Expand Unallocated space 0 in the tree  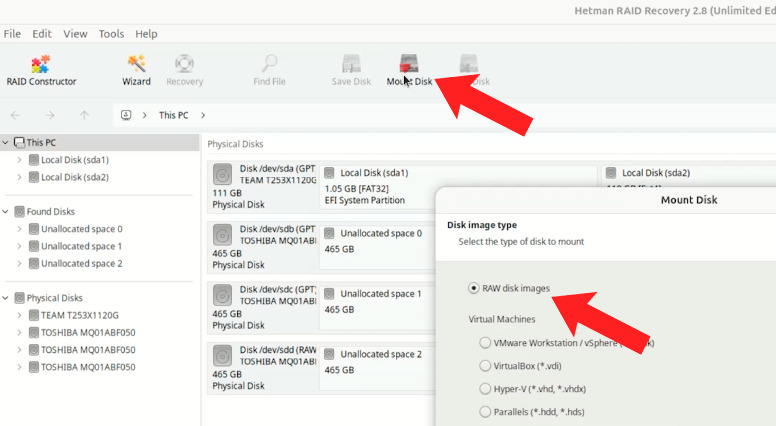(19, 229)
